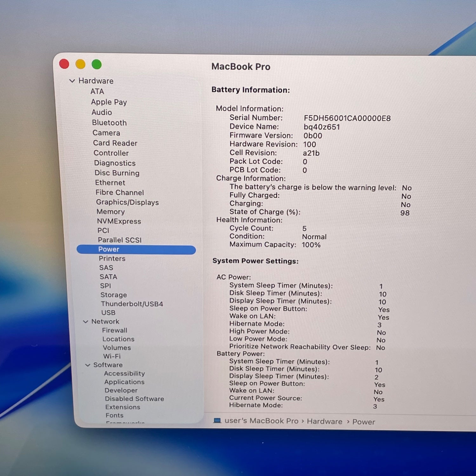This screenshot has height=476, width=476.
Task: Click the Firmware Version value 0b00
Action: [313, 136]
